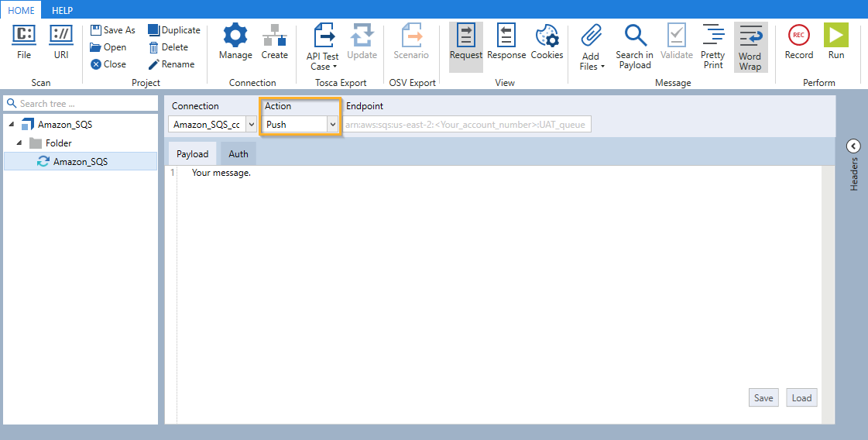Image resolution: width=868 pixels, height=440 pixels.
Task: Collapse the Folder tree node
Action: pos(18,143)
